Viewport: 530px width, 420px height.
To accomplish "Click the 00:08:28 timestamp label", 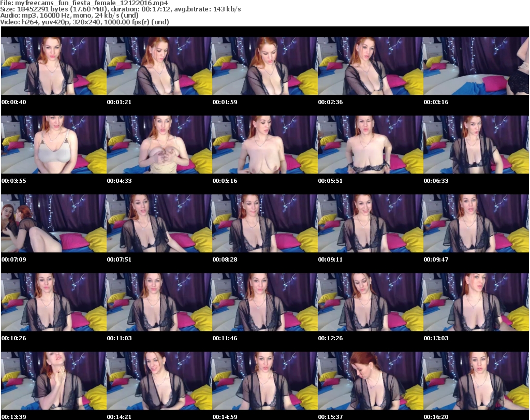I will [x=225, y=259].
